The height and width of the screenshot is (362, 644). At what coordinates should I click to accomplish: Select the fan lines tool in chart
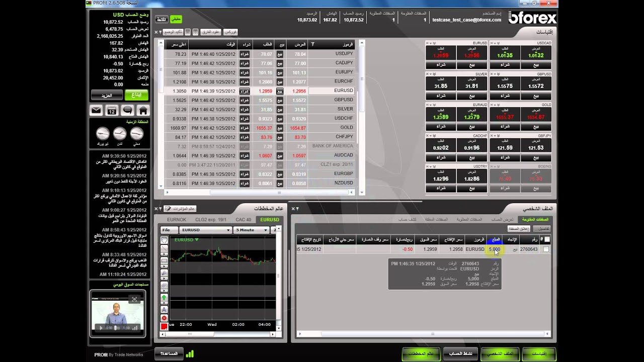(164, 274)
